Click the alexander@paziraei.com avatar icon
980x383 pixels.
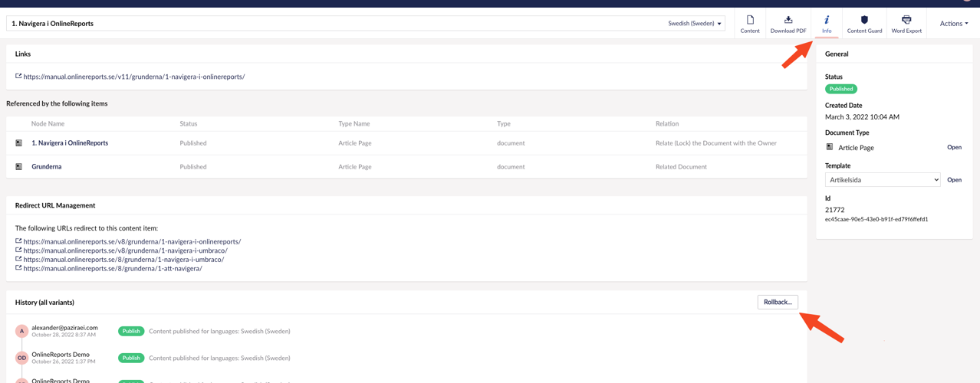[21, 331]
